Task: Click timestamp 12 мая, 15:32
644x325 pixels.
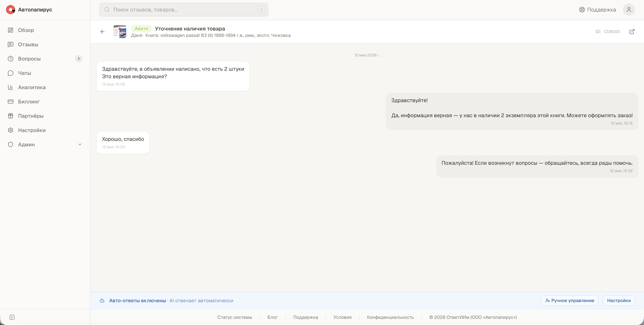Action: coord(621,171)
